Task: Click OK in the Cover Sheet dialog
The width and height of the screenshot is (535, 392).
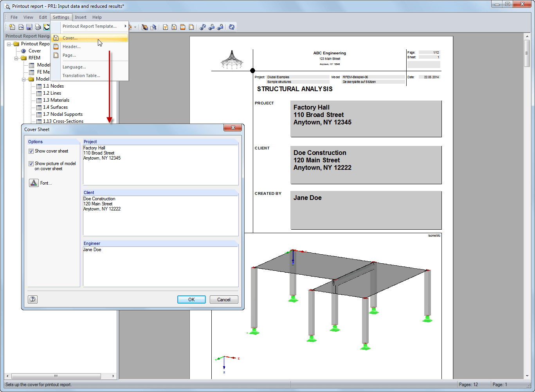Action: coord(191,299)
